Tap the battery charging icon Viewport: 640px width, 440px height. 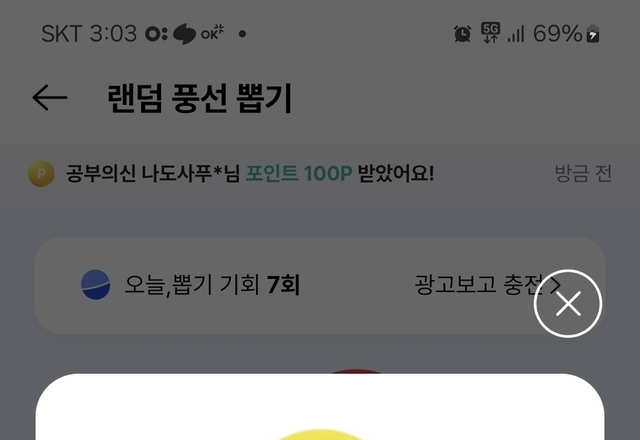click(593, 33)
